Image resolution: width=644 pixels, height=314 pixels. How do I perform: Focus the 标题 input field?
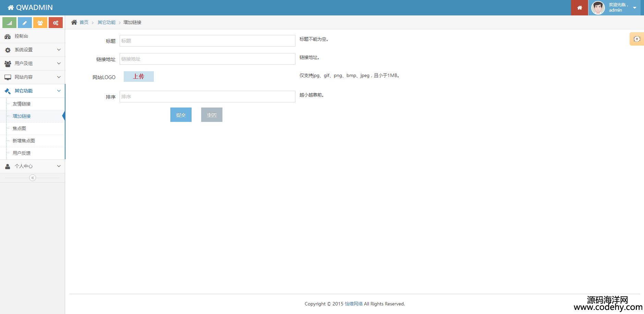[207, 41]
